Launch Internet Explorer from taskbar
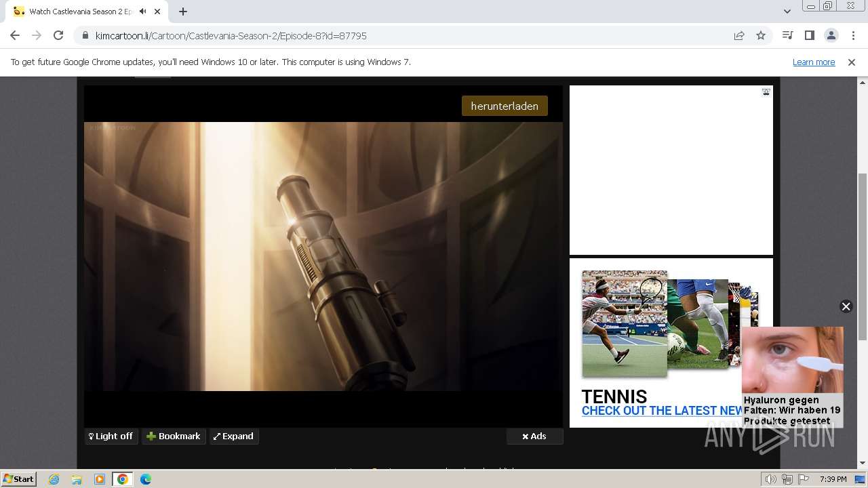 [54, 479]
